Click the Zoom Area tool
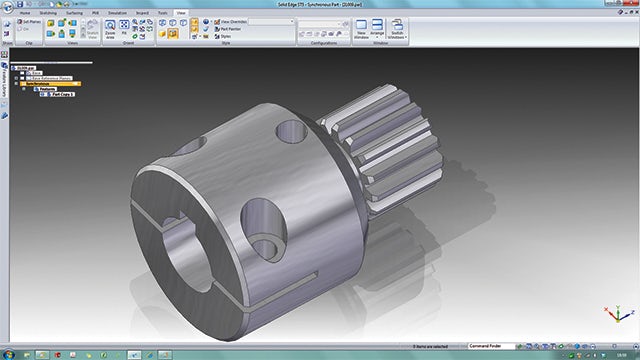The image size is (640, 360). point(110,29)
